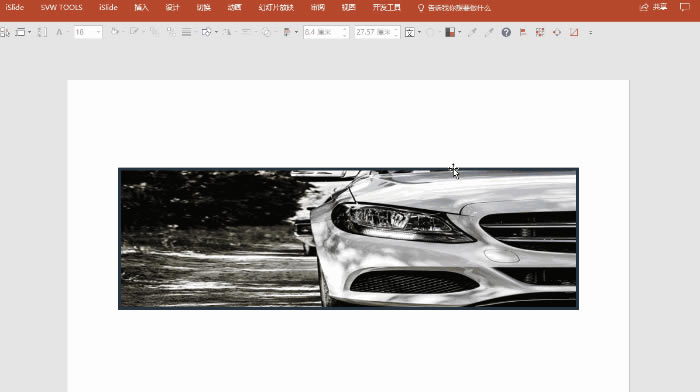The image size is (700, 392).
Task: Click the red flag icon in toolbar
Action: coord(523,32)
